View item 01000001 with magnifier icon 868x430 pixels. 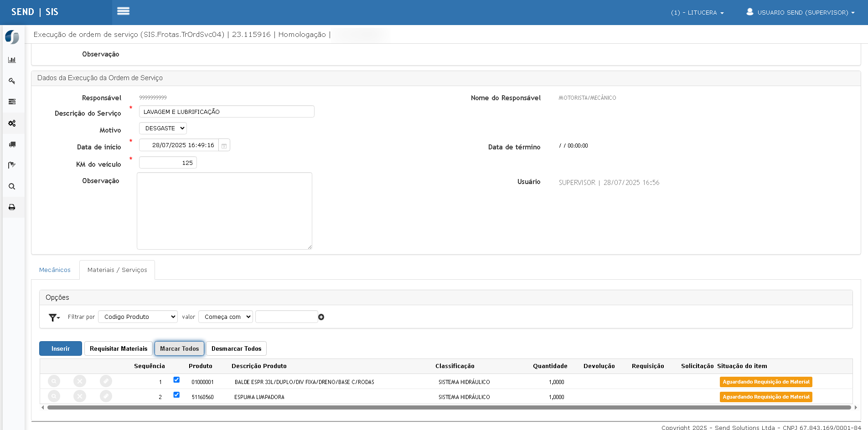[54, 381]
